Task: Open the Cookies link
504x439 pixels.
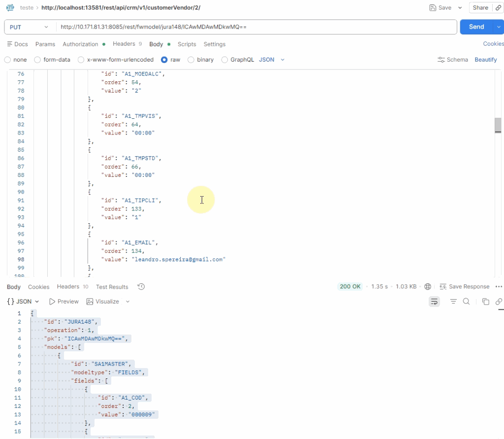Action: pos(493,44)
